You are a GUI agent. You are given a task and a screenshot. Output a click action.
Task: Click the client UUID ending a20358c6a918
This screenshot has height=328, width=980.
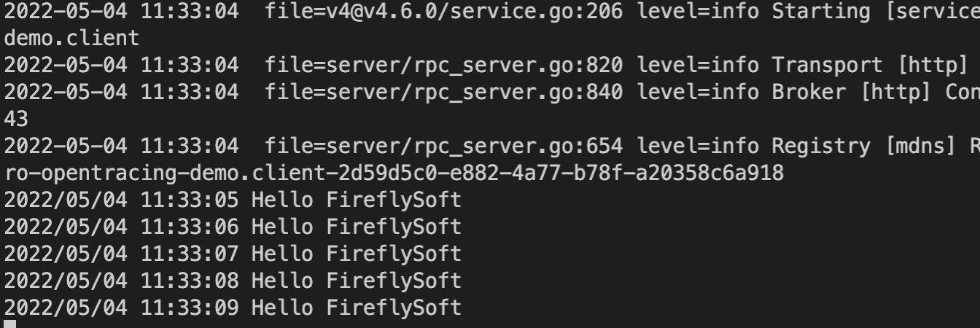[394, 173]
